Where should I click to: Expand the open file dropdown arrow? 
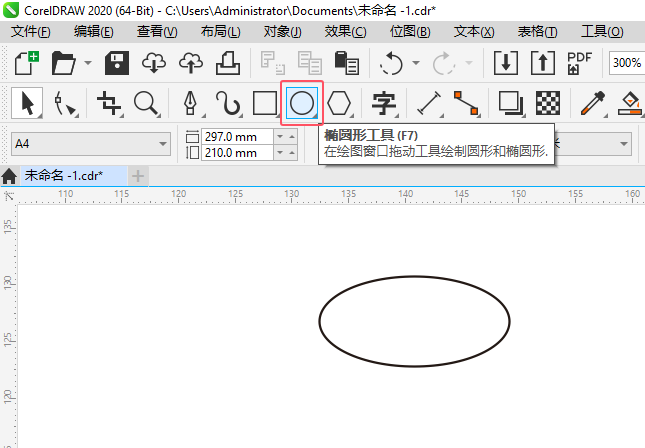tap(88, 63)
